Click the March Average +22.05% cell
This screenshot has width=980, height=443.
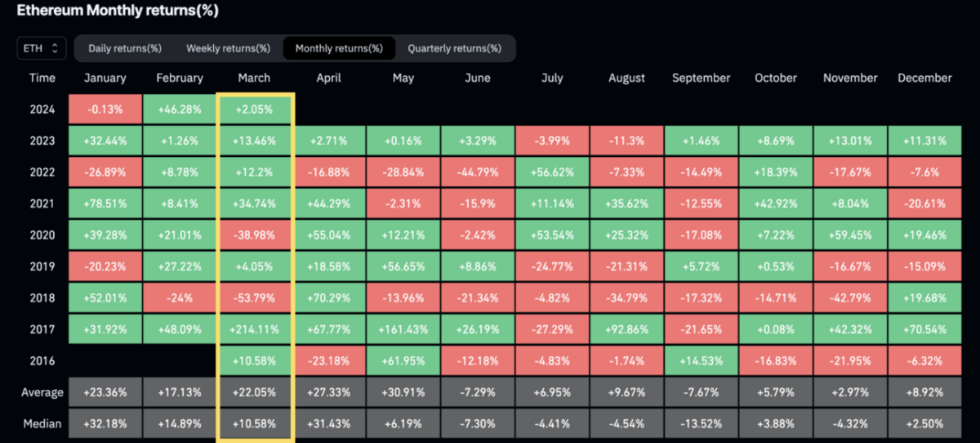click(x=254, y=393)
